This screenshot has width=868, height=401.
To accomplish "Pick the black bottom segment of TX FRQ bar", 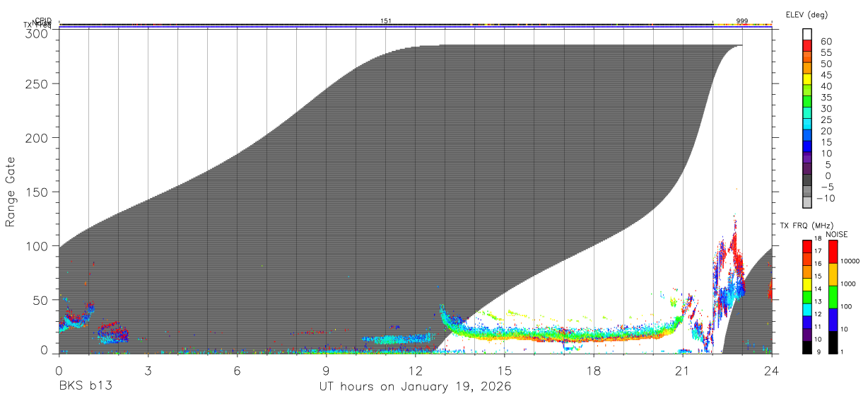I will 807,347.
